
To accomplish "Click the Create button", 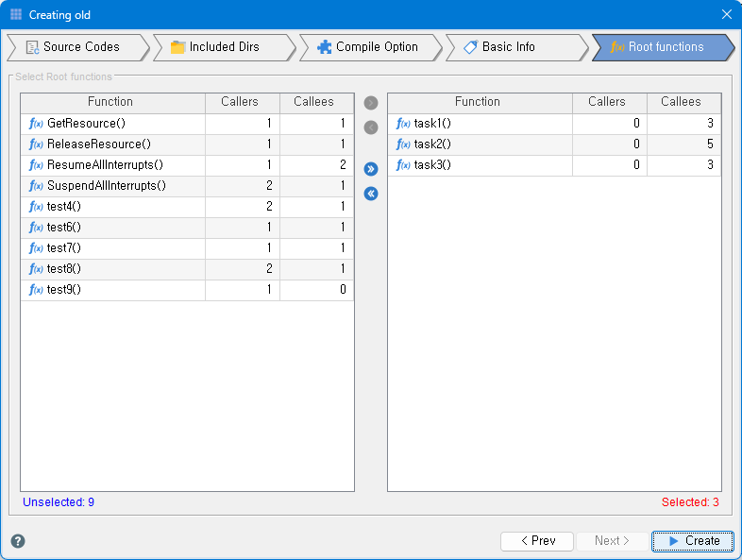I will pos(693,541).
